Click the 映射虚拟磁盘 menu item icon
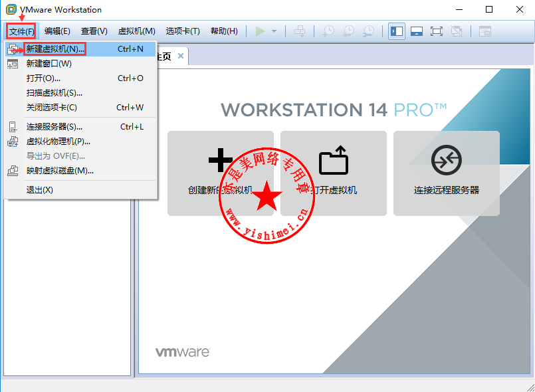The width and height of the screenshot is (535, 392). pos(13,171)
